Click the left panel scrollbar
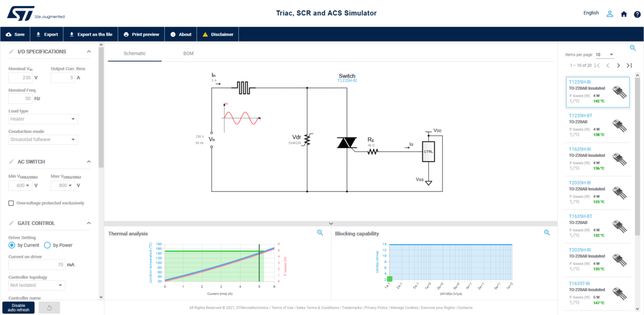644x315 pixels. click(101, 107)
